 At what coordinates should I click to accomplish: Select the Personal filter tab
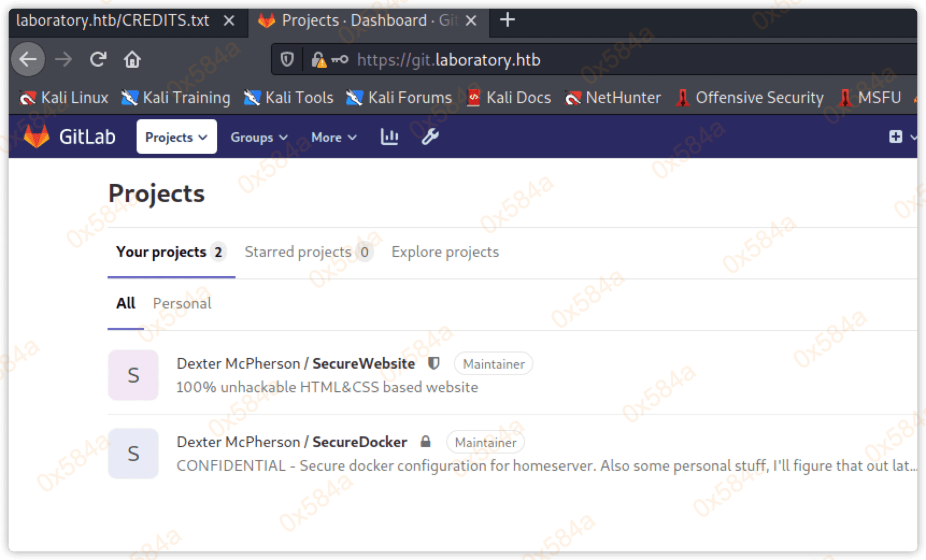(182, 304)
